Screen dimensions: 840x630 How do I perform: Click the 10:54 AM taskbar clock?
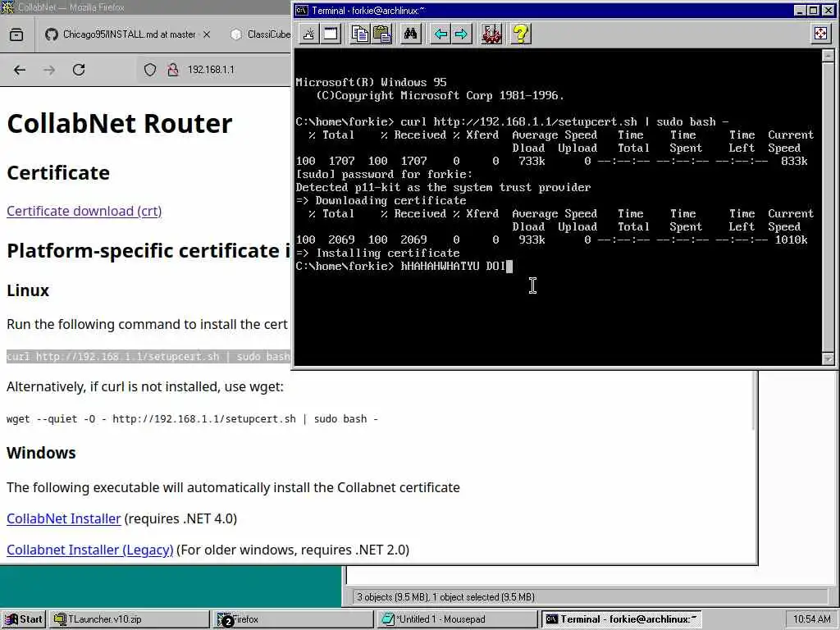point(811,619)
